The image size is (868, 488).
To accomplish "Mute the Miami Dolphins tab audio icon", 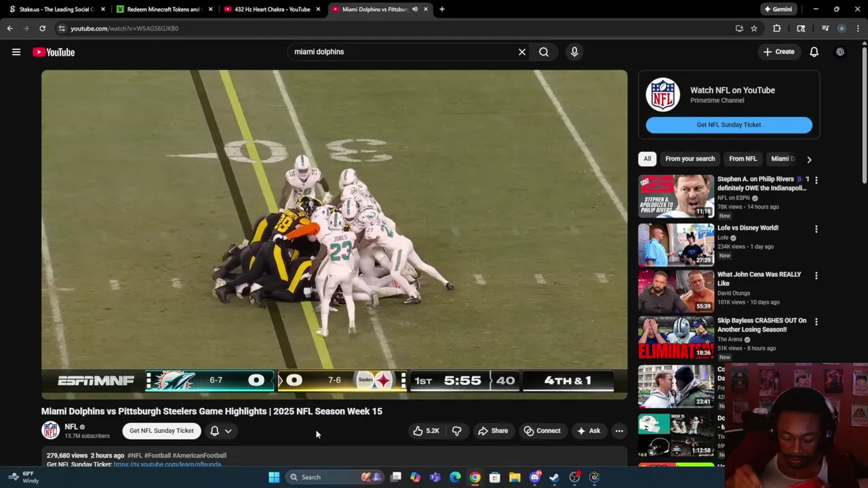I will point(415,9).
